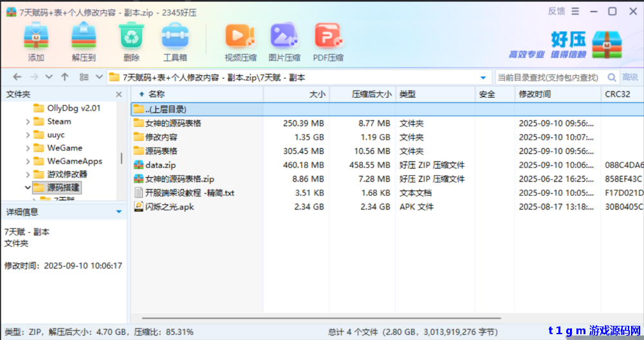Click the back navigation arrow
Screen dimensions: 644x340
[16, 77]
